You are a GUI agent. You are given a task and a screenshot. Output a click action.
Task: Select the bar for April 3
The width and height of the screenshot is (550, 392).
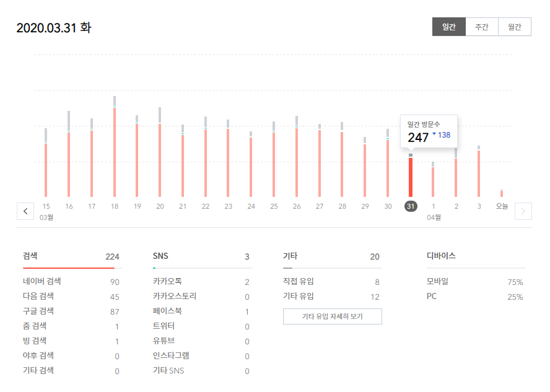coord(478,172)
